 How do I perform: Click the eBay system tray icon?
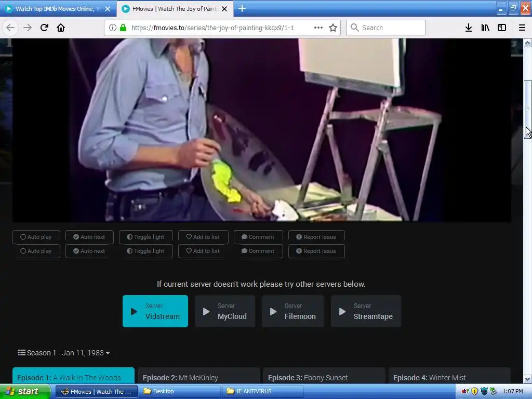click(x=465, y=391)
